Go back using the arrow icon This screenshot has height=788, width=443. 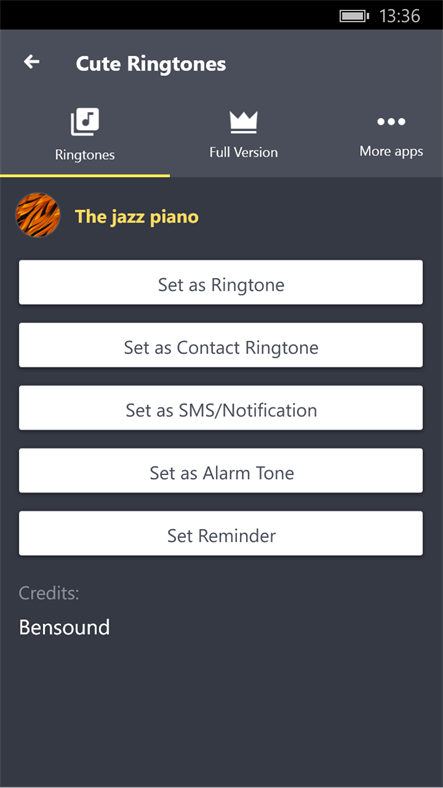[32, 62]
